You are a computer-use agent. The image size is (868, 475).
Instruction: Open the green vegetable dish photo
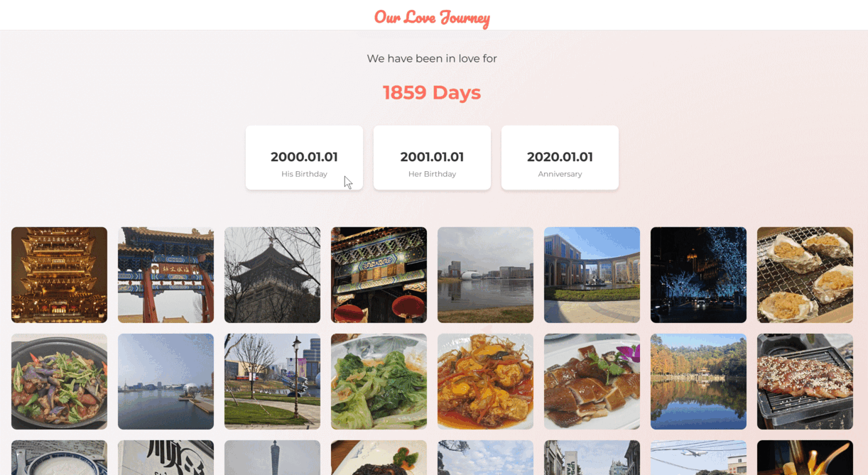[x=379, y=381]
